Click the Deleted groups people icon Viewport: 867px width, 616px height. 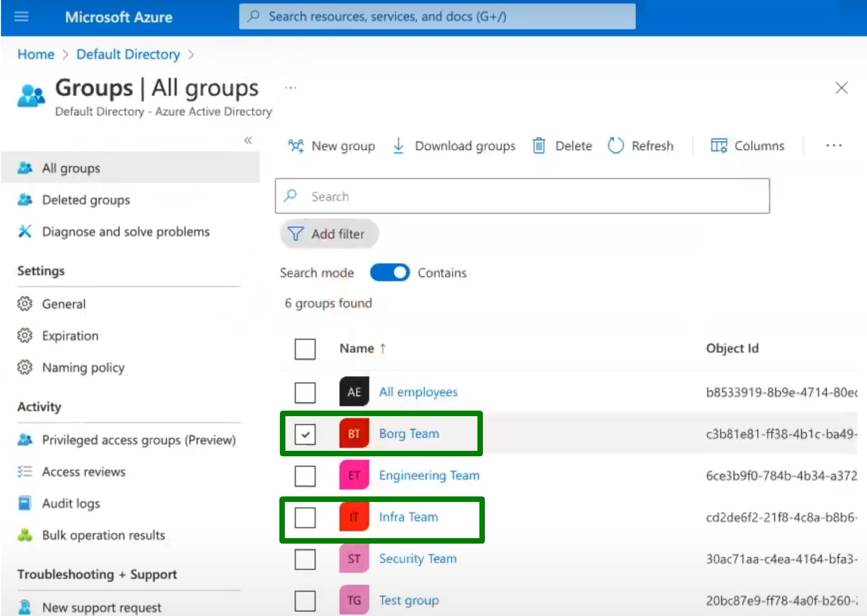24,199
